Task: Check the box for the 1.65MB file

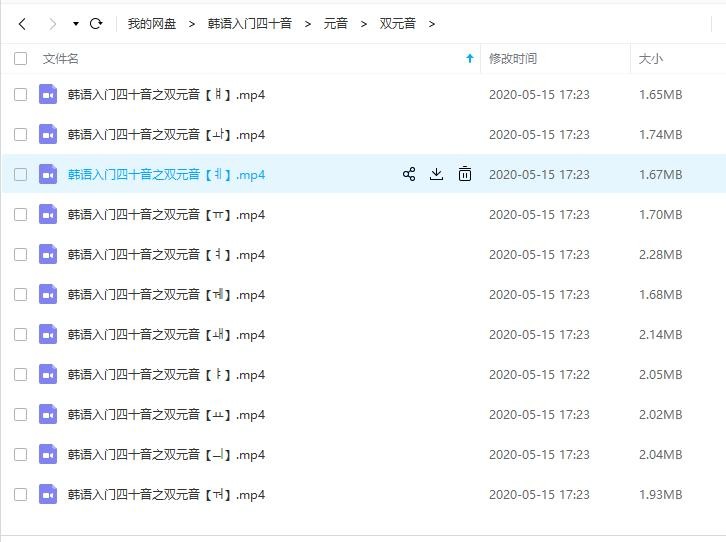Action: (21, 95)
